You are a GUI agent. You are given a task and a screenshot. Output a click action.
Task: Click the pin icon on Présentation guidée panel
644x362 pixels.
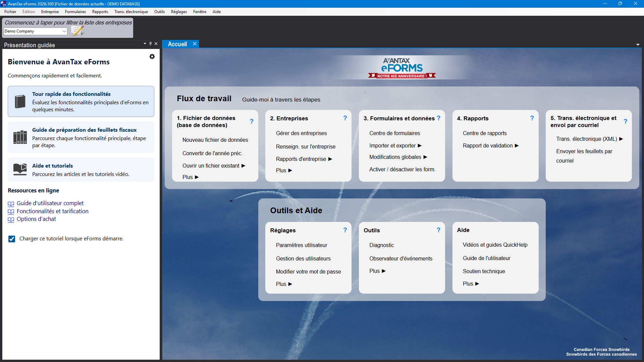pos(150,44)
